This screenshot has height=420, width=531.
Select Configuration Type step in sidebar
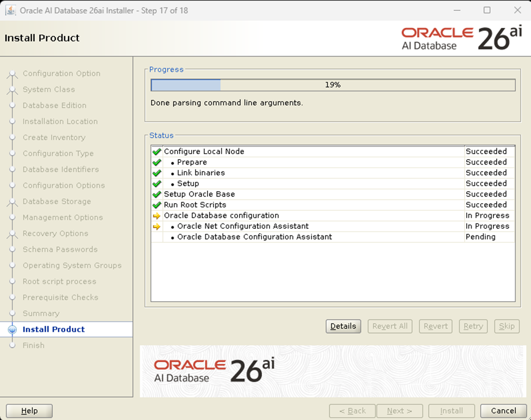pyautogui.click(x=58, y=154)
